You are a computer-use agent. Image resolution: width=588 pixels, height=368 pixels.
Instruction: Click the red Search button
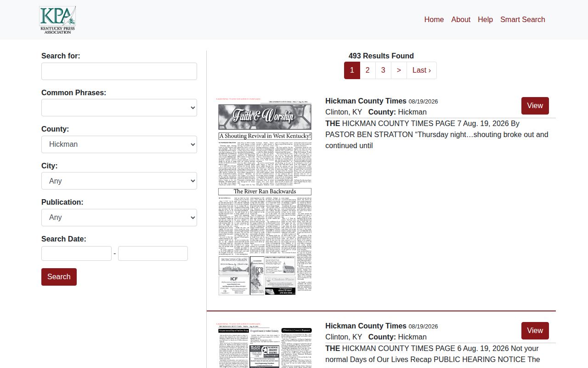click(x=59, y=277)
